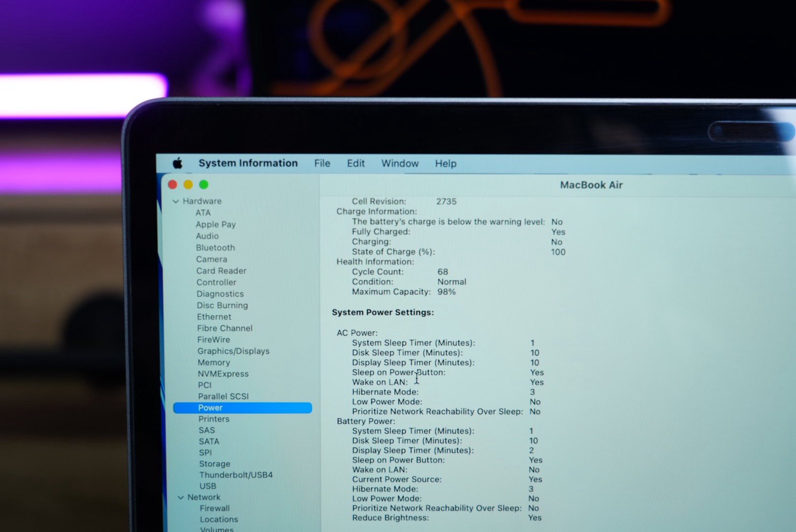796x532 pixels.
Task: Open the Edit menu
Action: pyautogui.click(x=356, y=163)
